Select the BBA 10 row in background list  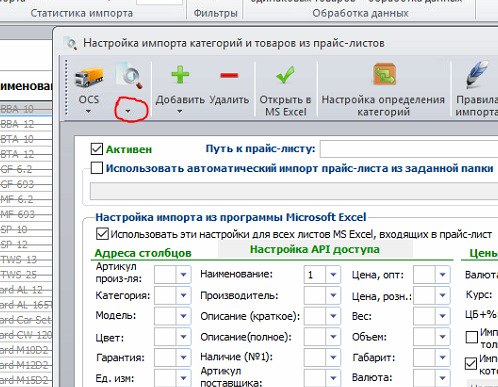[26, 109]
